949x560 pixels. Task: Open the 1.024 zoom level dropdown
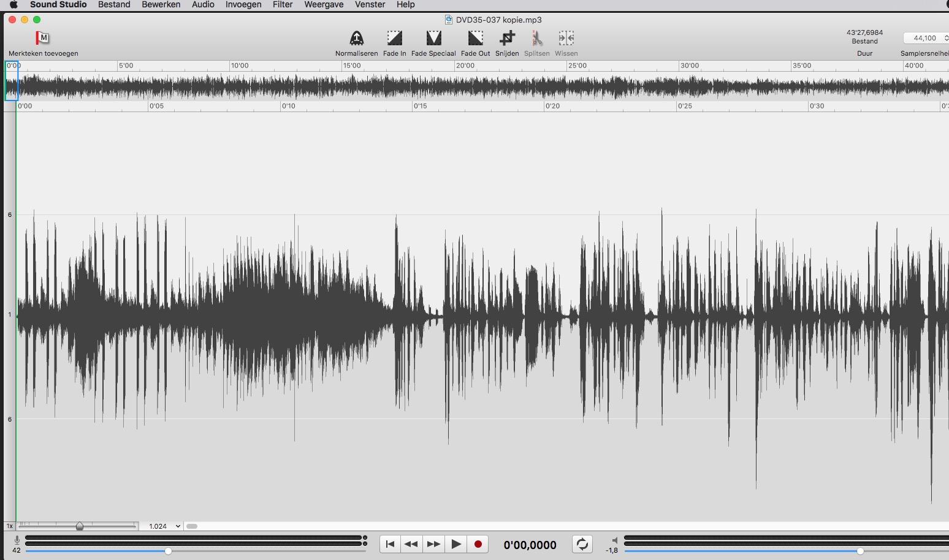(164, 526)
